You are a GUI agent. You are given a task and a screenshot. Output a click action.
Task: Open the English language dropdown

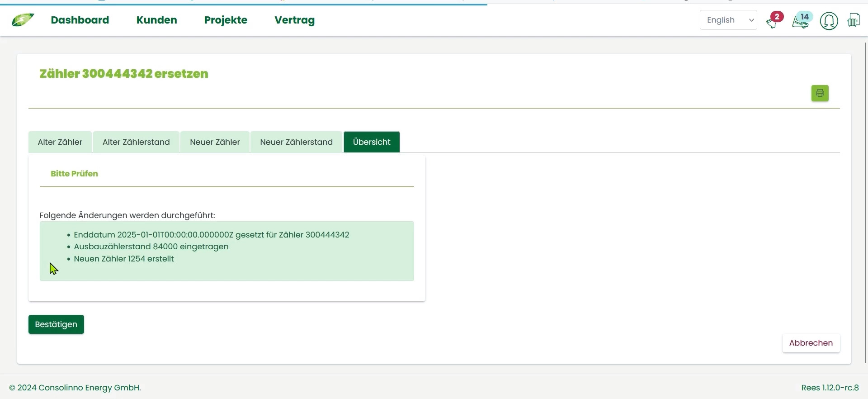[728, 20]
